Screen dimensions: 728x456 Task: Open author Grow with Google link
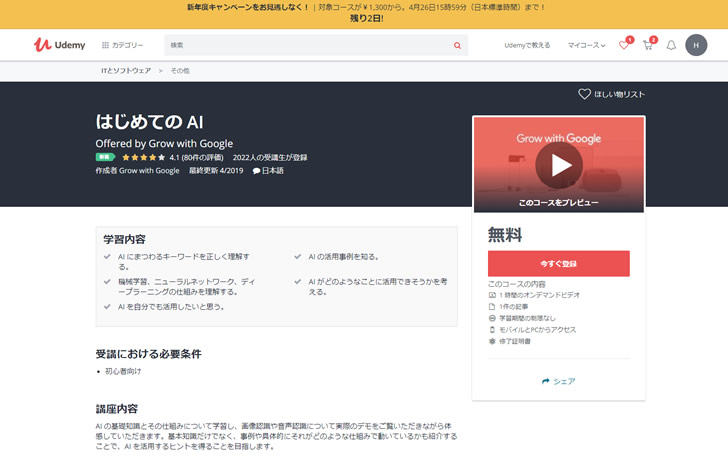point(149,170)
